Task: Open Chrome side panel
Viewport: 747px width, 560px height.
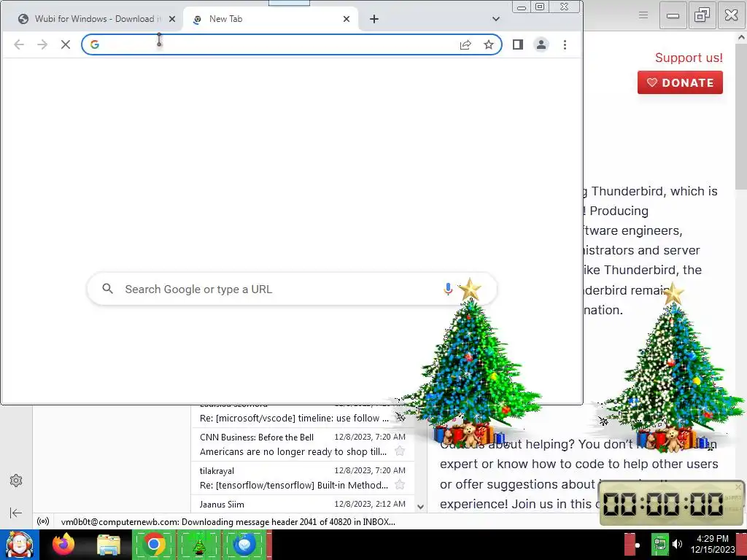Action: 518,44
